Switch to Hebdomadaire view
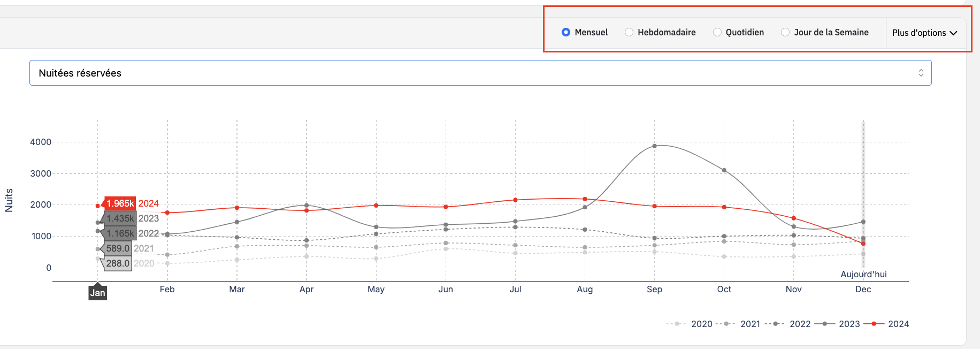 tap(629, 32)
